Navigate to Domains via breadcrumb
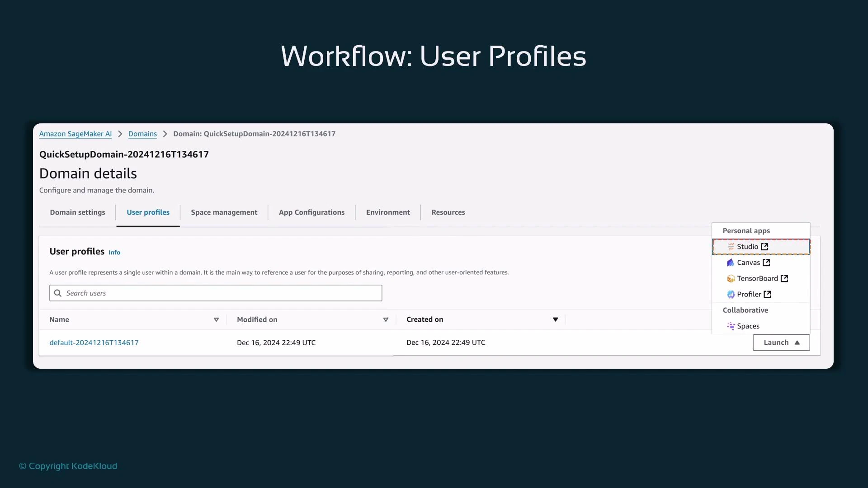Image resolution: width=868 pixels, height=488 pixels. [x=142, y=134]
